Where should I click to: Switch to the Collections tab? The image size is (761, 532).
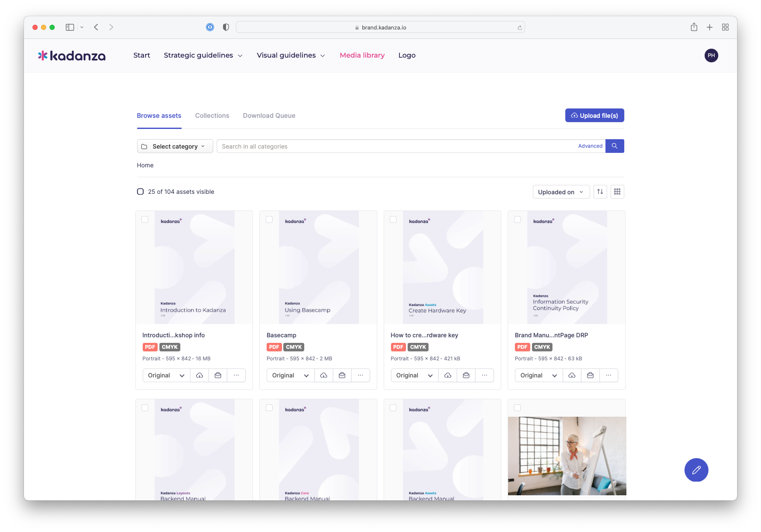click(x=212, y=116)
